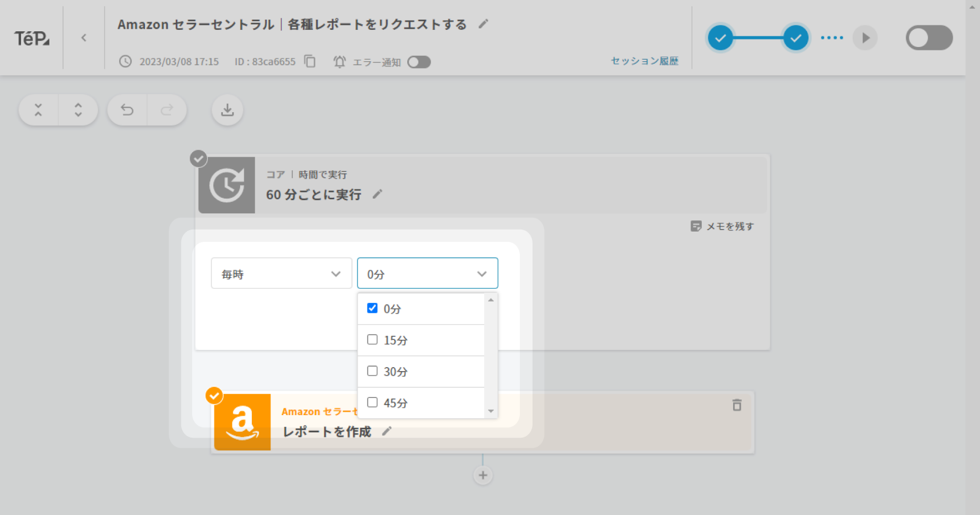Collapse the header with the back chevron
Viewport: 980px width, 515px height.
click(x=84, y=37)
